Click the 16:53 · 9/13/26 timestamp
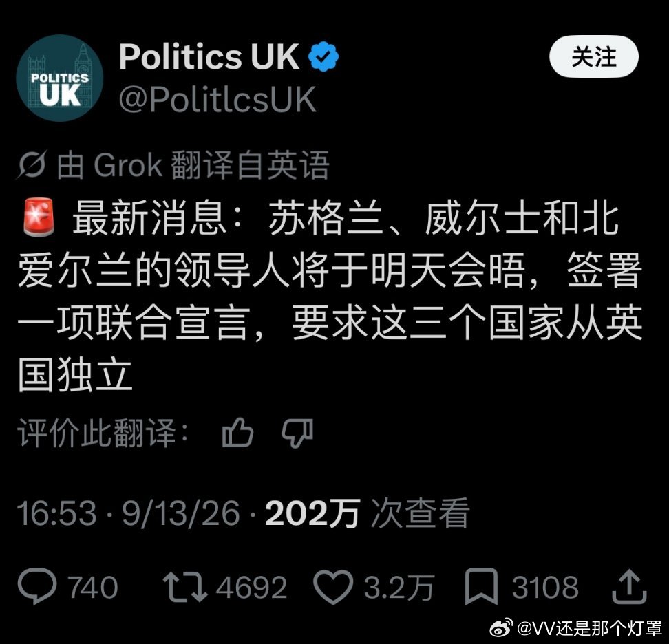The image size is (669, 644). (129, 513)
